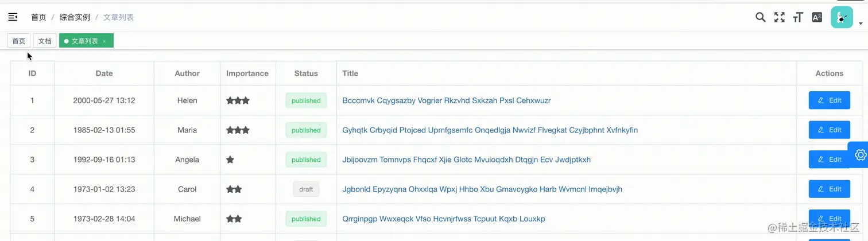This screenshot has width=868, height=241.
Task: Expand the dropdown caret beside the avatar
Action: pos(861,24)
